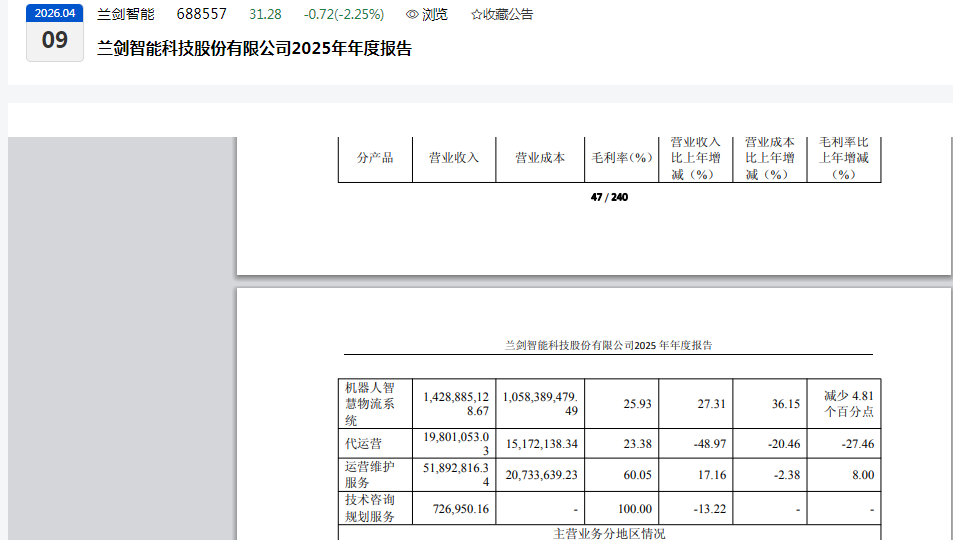Click the 代运营 row label
The width and height of the screenshot is (953, 540).
tap(363, 444)
